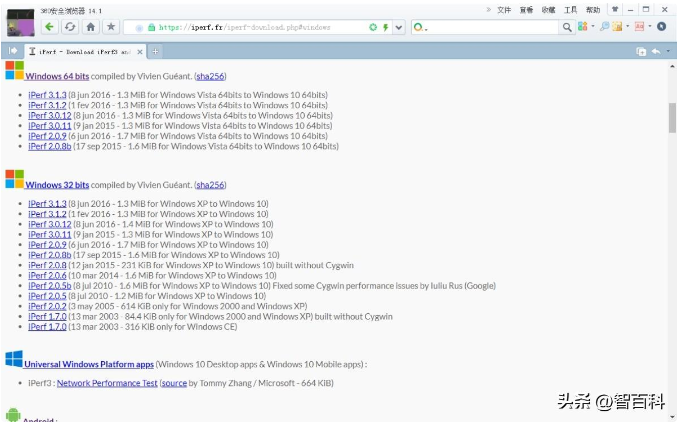Open the Network Performance Test link
Image resolution: width=678 pixels, height=423 pixels.
(107, 383)
